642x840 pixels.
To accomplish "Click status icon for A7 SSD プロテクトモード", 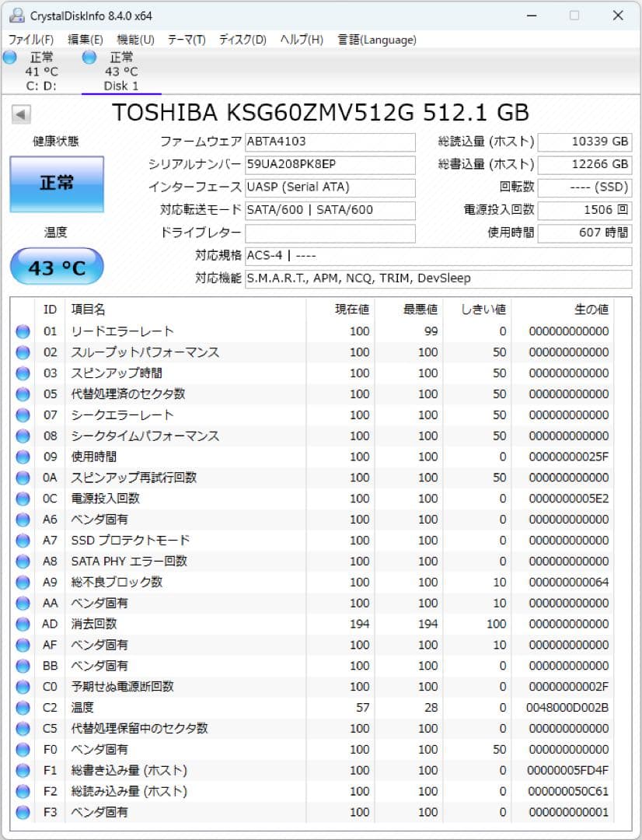I will (x=23, y=541).
